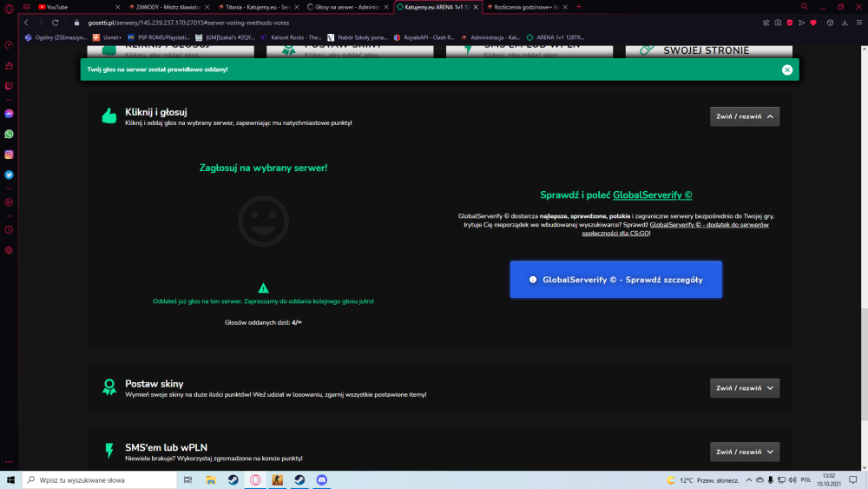The height and width of the screenshot is (489, 868).
Task: Open a new tab with plus
Action: (579, 7)
